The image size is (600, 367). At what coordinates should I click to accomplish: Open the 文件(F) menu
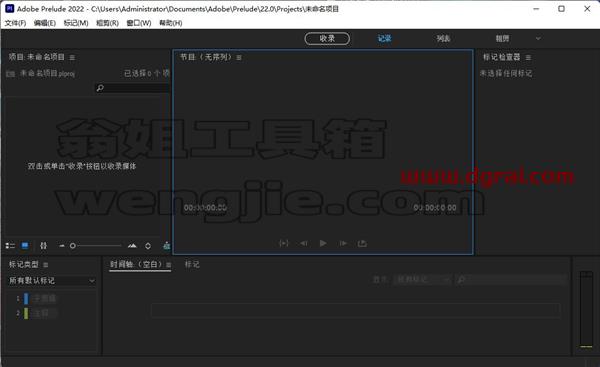15,23
